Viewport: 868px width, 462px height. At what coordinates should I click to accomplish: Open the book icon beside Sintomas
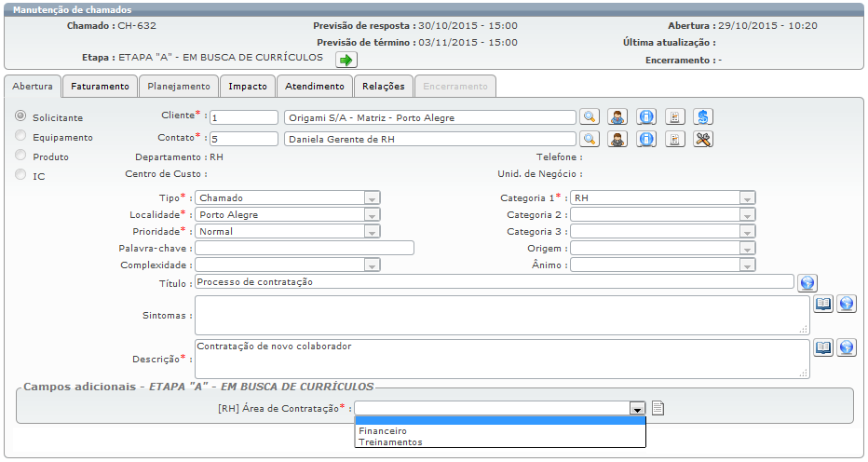[823, 304]
